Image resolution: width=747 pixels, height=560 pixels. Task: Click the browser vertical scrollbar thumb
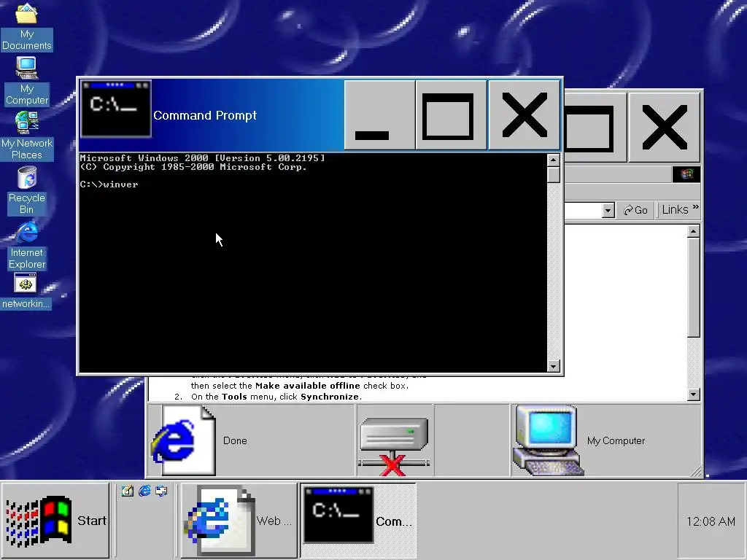(x=693, y=287)
